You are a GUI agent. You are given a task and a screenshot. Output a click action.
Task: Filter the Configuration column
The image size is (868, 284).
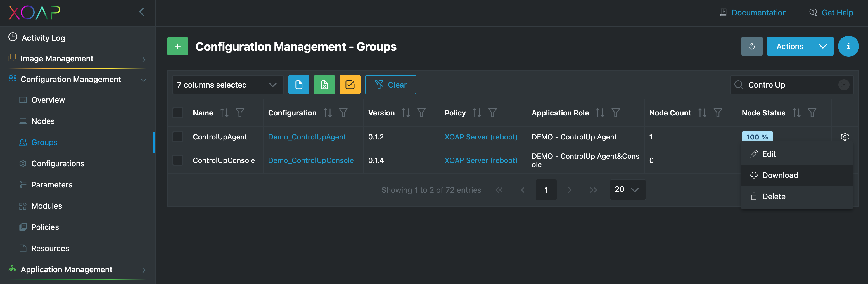coord(343,113)
